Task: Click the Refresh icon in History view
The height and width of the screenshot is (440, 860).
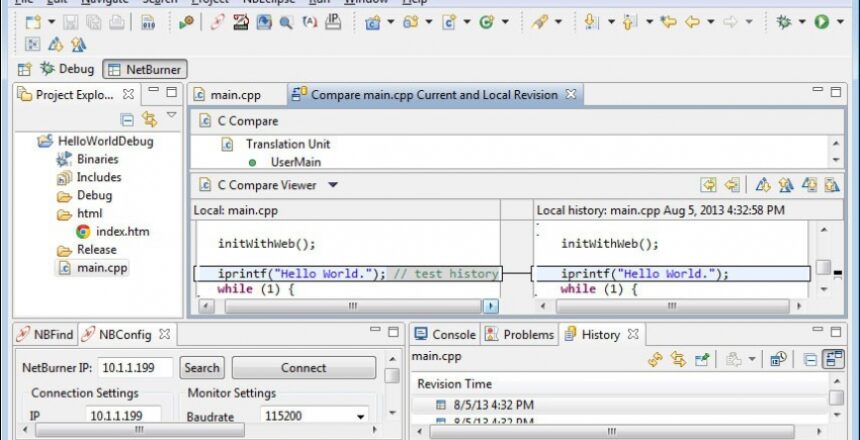Action: (656, 359)
